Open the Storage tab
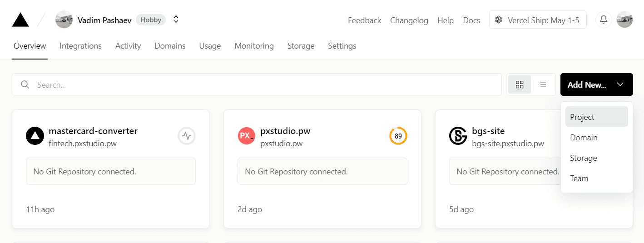This screenshot has width=644, height=243. pyautogui.click(x=301, y=46)
